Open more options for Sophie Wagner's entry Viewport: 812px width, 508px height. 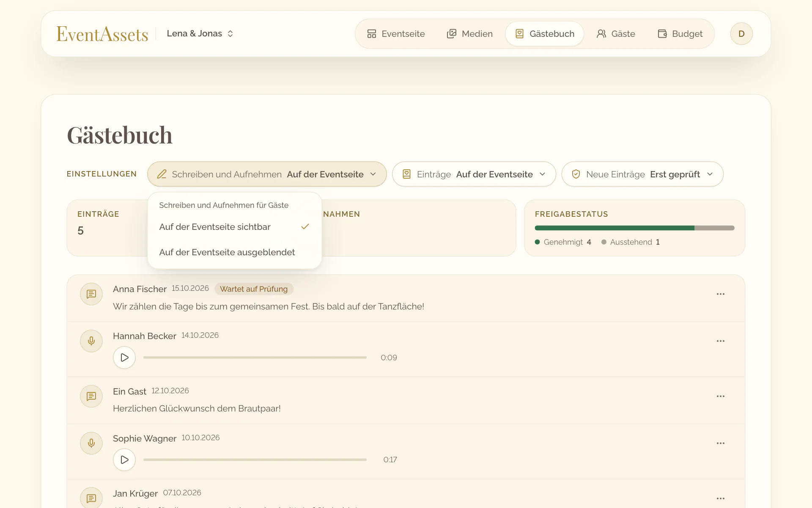[x=721, y=443]
